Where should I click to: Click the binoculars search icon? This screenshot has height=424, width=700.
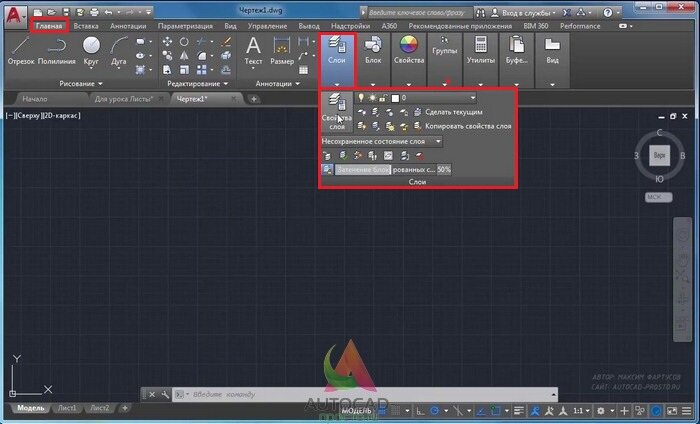coord(480,13)
